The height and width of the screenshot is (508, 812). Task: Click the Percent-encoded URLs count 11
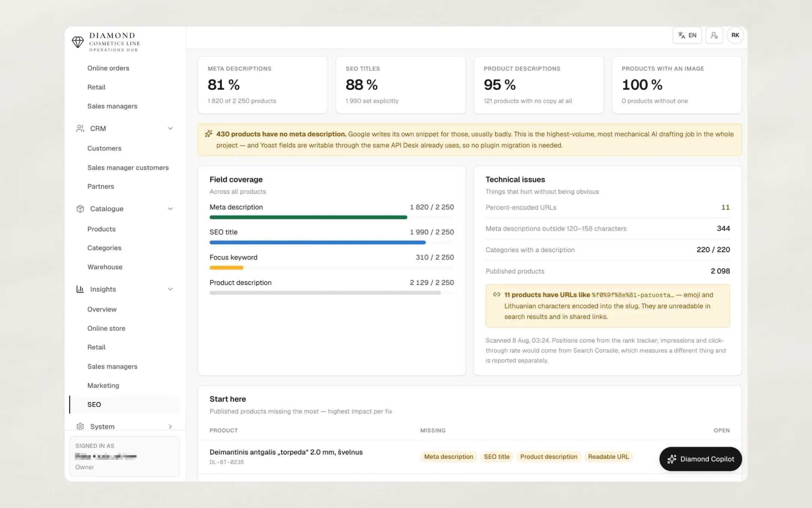coord(725,207)
